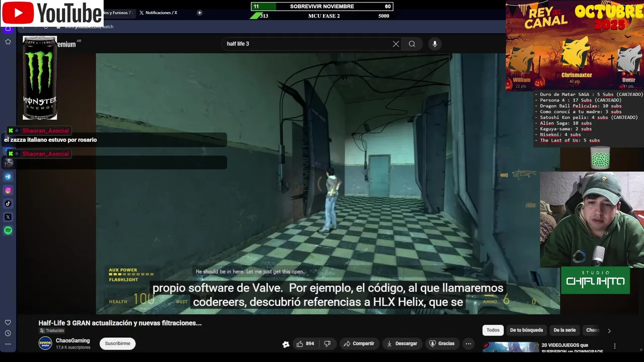This screenshot has height=362, width=644.
Task: Open sidebar heart favorites icon
Action: click(x=8, y=322)
